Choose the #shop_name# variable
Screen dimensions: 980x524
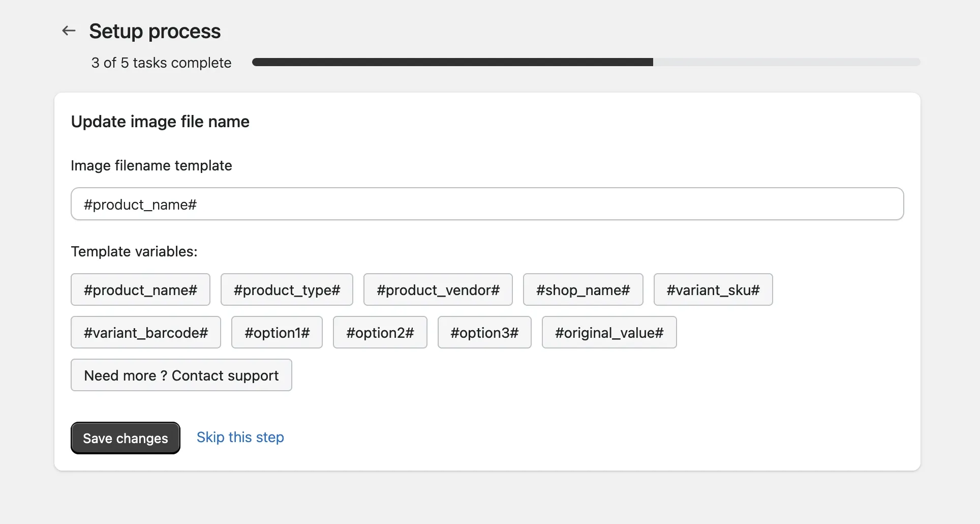(x=583, y=290)
